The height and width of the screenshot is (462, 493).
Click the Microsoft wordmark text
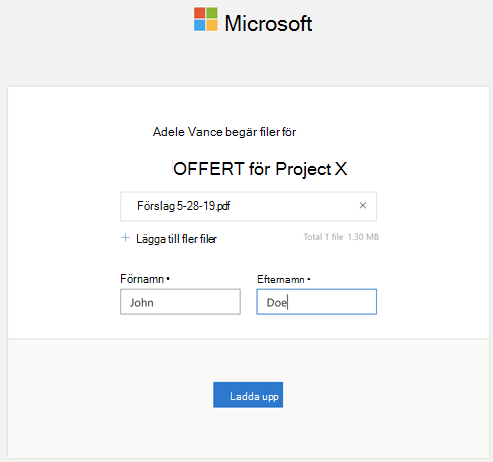[x=268, y=23]
